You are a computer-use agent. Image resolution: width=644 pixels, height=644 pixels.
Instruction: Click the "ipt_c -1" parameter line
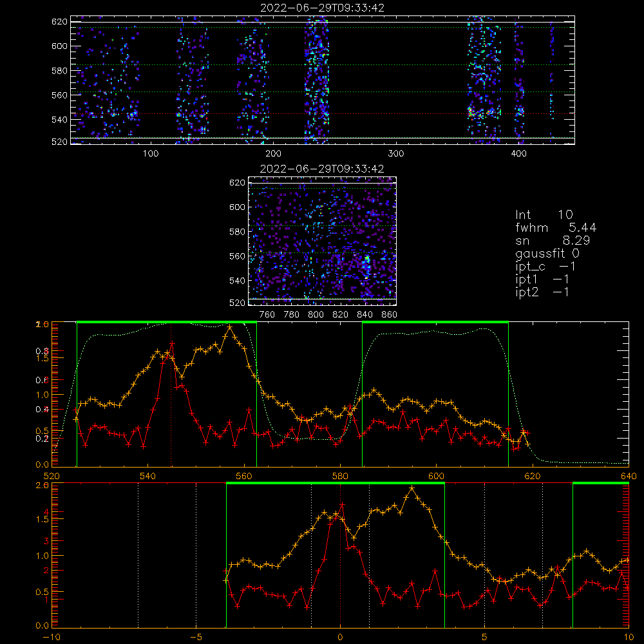click(x=545, y=267)
